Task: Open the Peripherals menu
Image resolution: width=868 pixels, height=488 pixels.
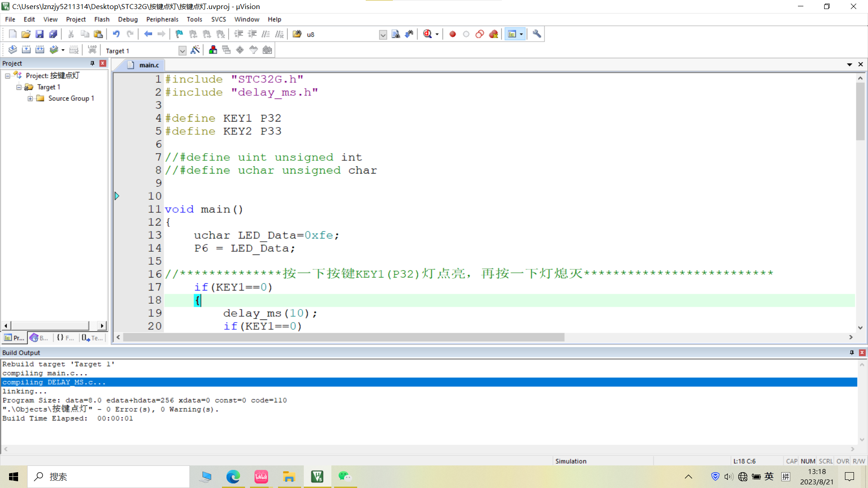Action: [162, 19]
